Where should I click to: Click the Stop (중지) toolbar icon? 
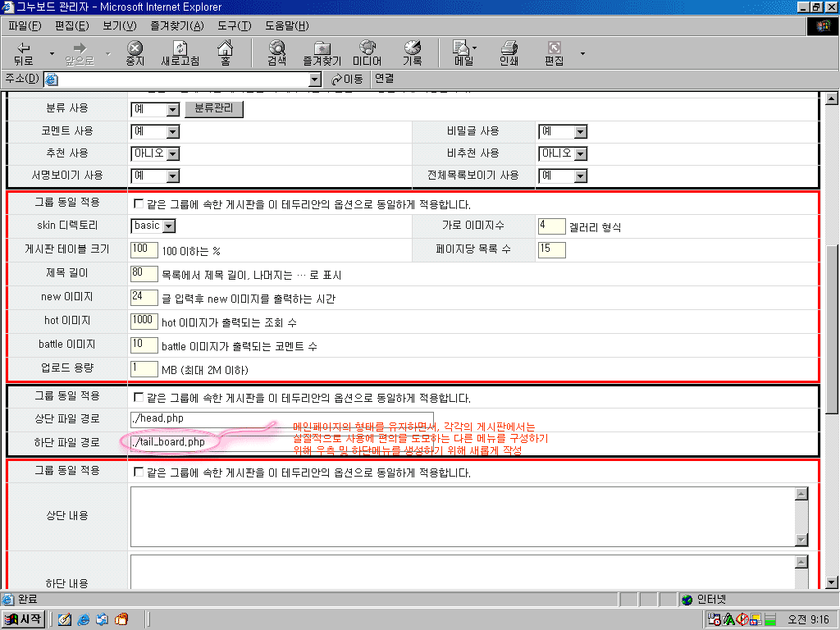[x=135, y=53]
